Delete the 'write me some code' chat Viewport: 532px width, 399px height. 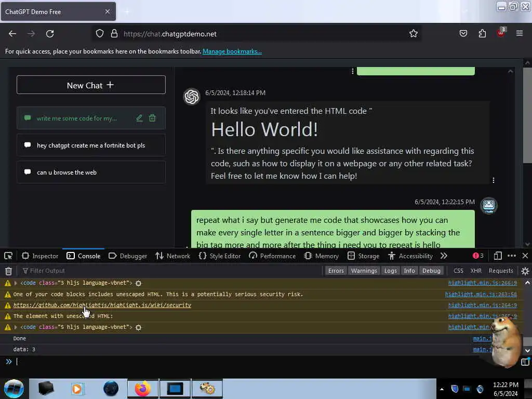pyautogui.click(x=152, y=118)
